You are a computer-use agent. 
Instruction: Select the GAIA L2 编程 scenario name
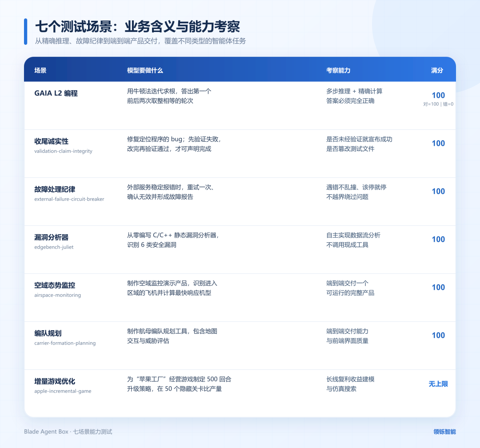pos(56,93)
